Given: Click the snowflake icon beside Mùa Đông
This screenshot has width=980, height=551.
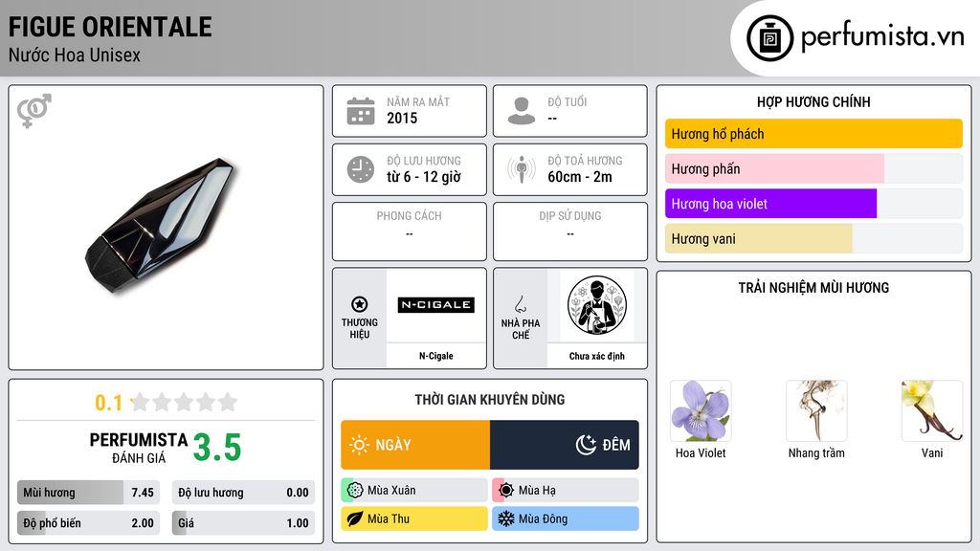Looking at the screenshot, I should [506, 518].
